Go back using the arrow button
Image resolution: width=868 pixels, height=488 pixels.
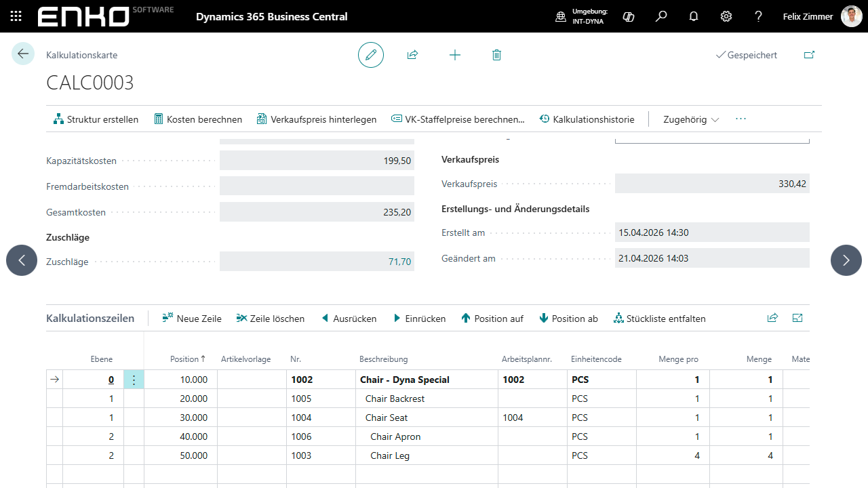[x=23, y=54]
